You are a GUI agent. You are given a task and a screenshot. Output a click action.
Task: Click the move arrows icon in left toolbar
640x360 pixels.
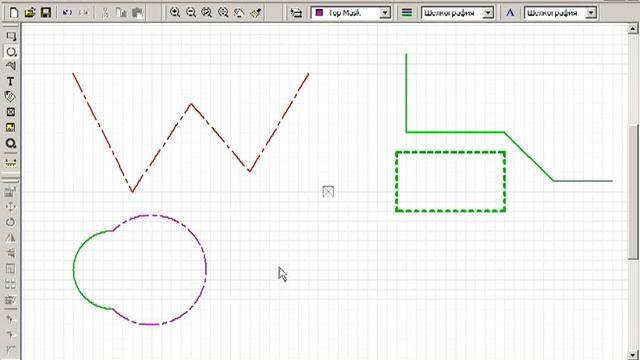(x=11, y=207)
